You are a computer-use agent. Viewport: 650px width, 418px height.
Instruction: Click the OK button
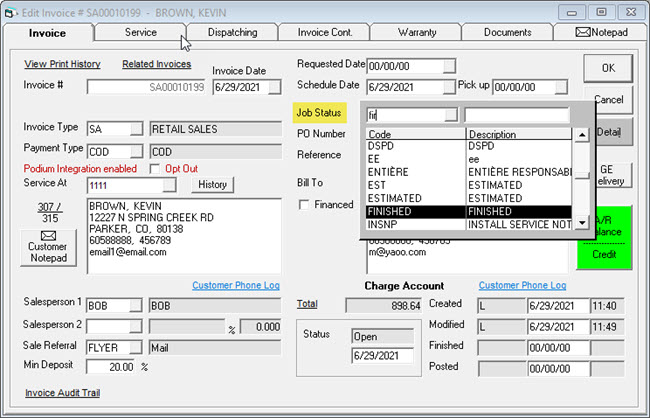point(608,68)
